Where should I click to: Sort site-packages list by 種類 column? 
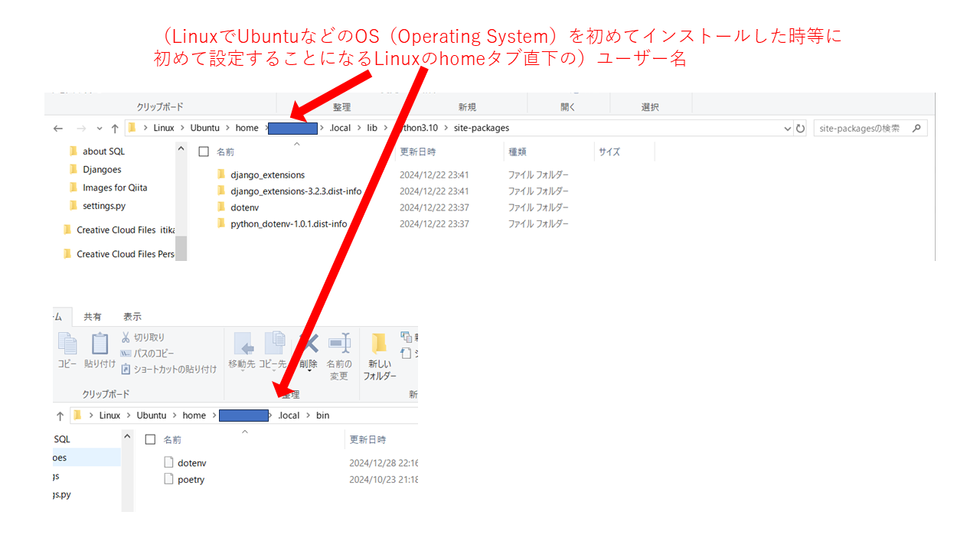(518, 152)
